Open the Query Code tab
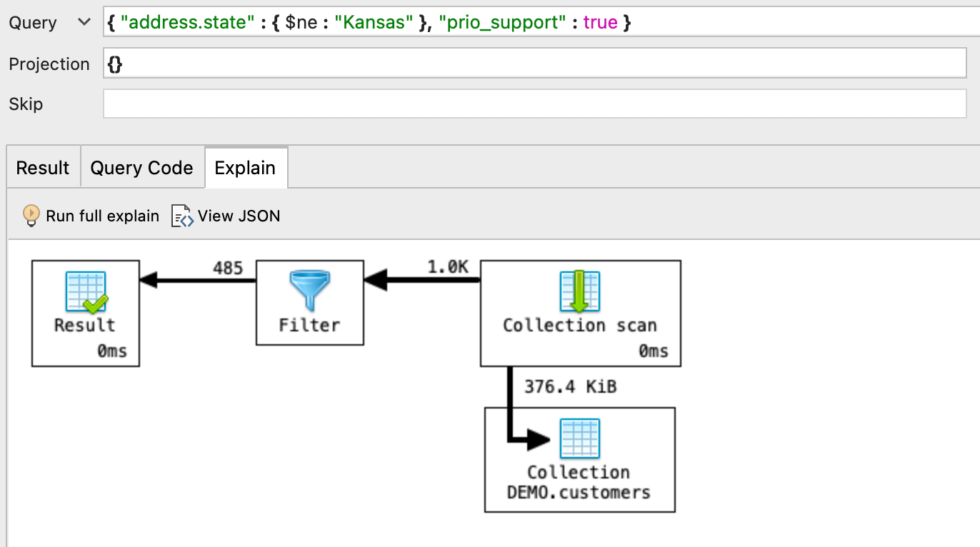This screenshot has height=547, width=980. pyautogui.click(x=141, y=167)
